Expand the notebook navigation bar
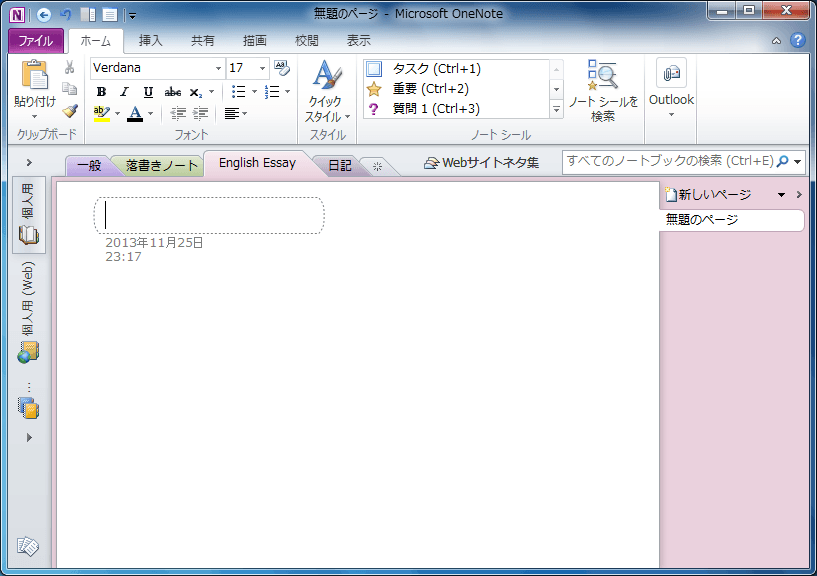 [x=29, y=163]
